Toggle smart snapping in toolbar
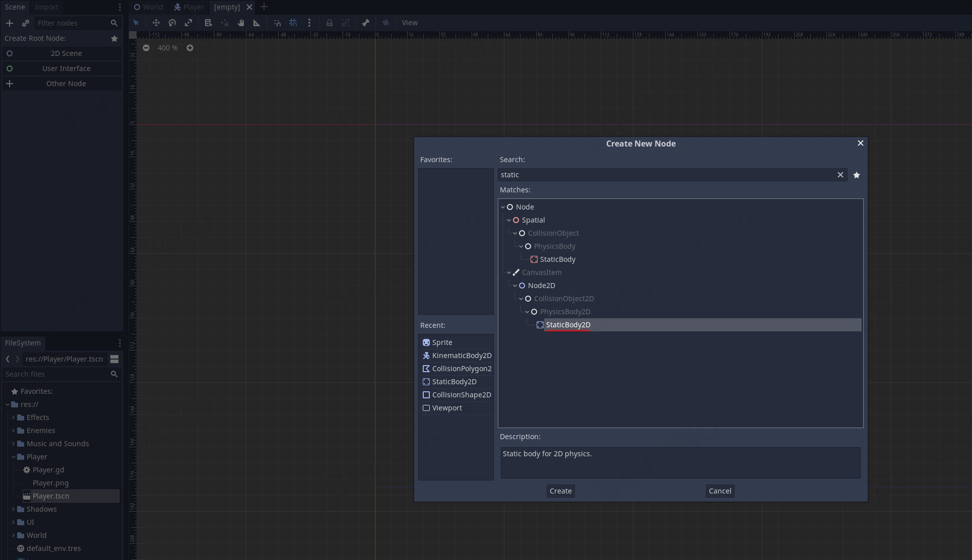The height and width of the screenshot is (560, 972). (277, 23)
